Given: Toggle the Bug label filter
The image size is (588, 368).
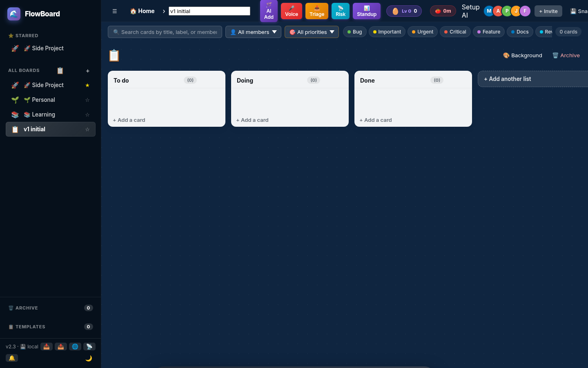Looking at the screenshot, I should (354, 32).
